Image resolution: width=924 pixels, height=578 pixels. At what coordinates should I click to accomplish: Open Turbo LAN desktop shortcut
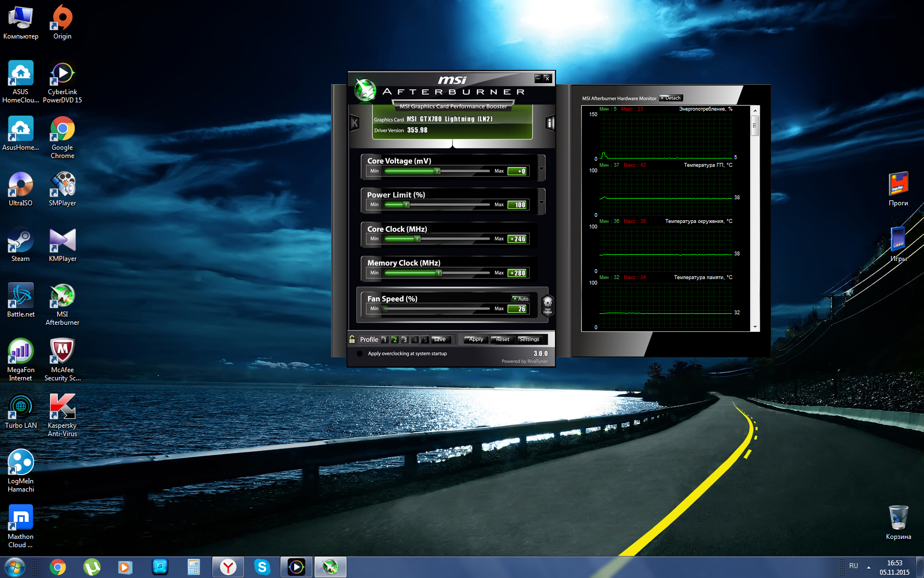[20, 411]
